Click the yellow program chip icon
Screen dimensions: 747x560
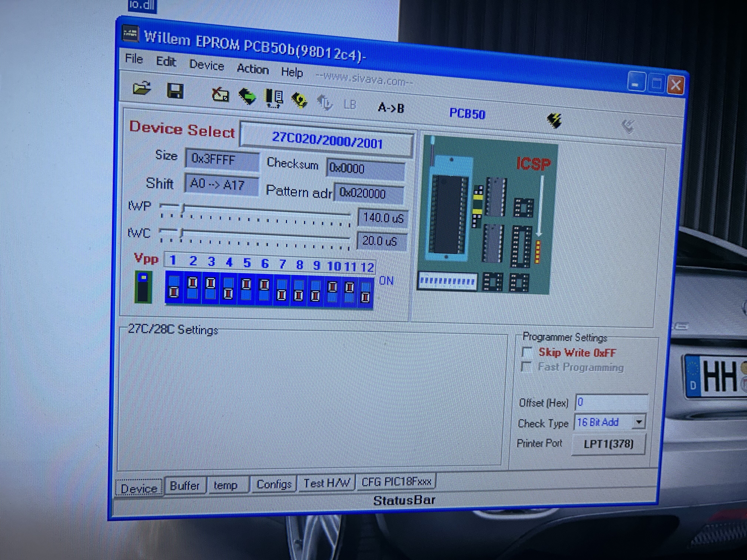pyautogui.click(x=299, y=100)
